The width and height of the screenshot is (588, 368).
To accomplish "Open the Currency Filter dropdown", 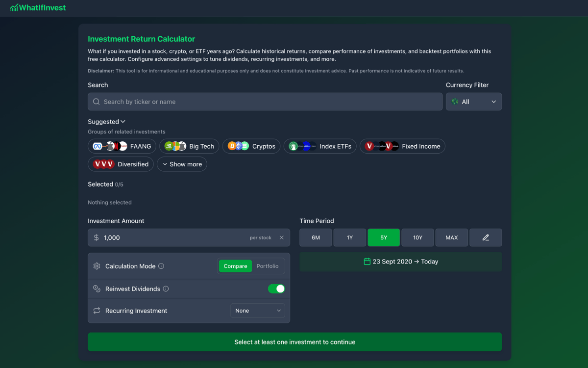I will [x=474, y=102].
